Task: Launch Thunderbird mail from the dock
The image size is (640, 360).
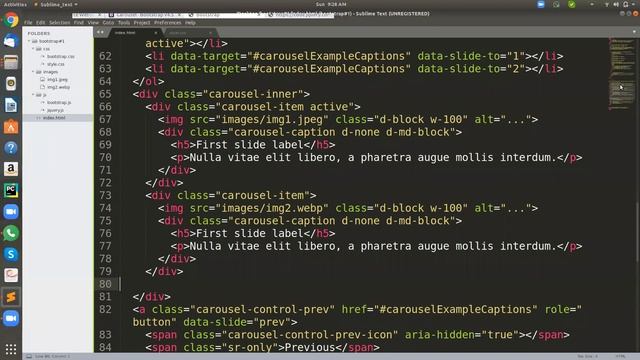Action: click(x=11, y=41)
